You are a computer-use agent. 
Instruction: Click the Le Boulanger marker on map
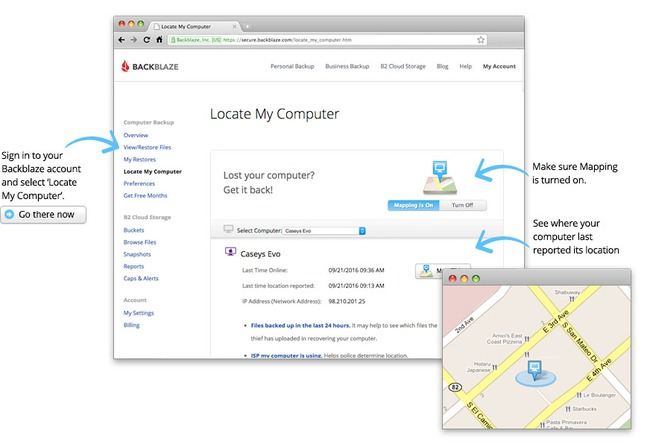click(579, 395)
